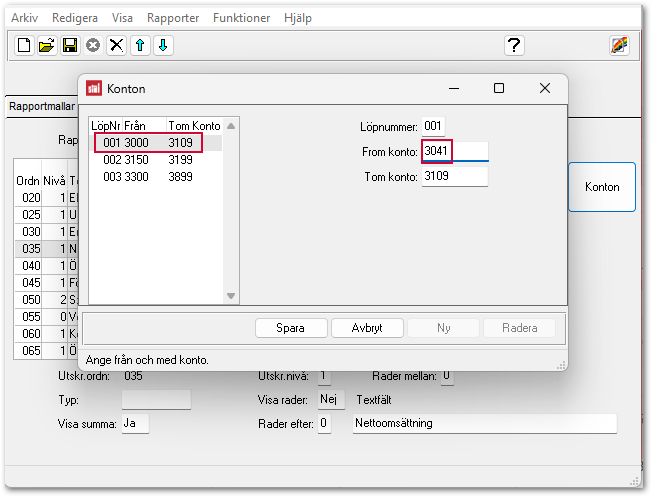Close the Konton dialog
Viewport: 652px width, 497px height.
(x=545, y=88)
